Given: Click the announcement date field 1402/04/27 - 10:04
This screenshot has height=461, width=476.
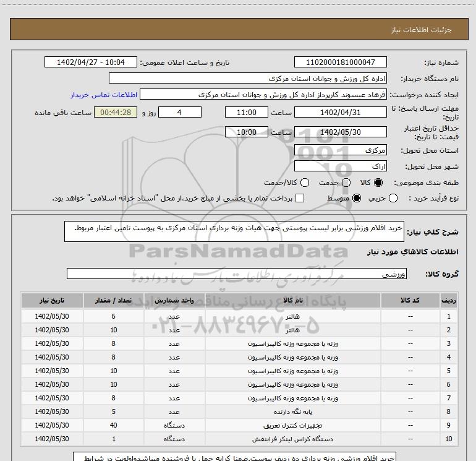Looking at the screenshot, I should (x=91, y=62).
